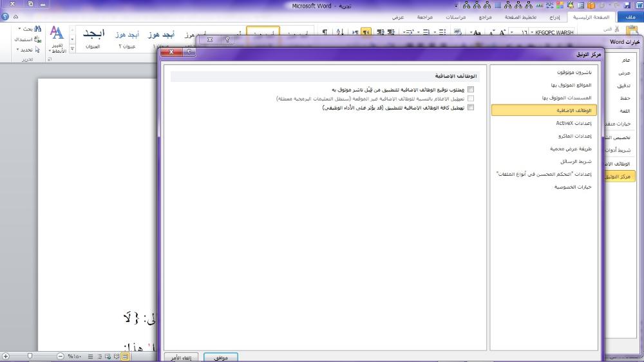Click the Paste clipboard icon in ribbon
Image resolution: width=644 pixels, height=362 pixels.
[632, 31]
